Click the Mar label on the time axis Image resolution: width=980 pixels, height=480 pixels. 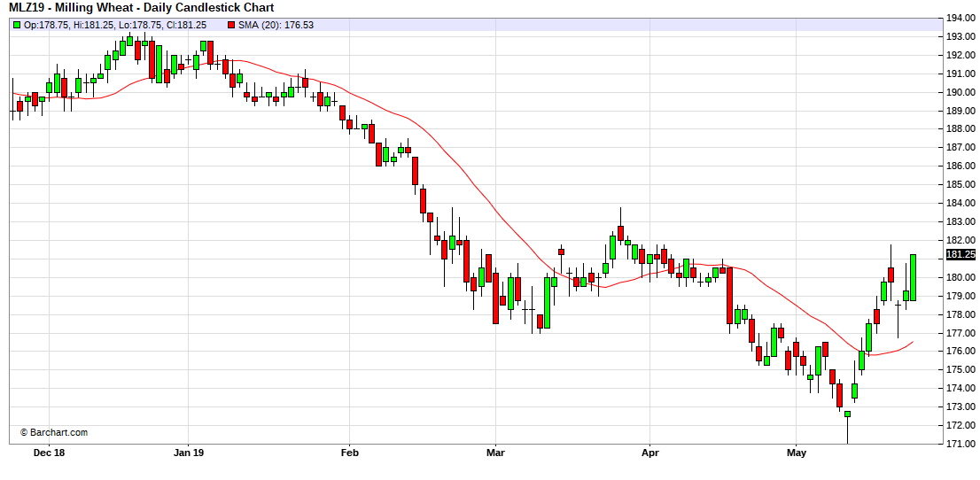pos(495,452)
